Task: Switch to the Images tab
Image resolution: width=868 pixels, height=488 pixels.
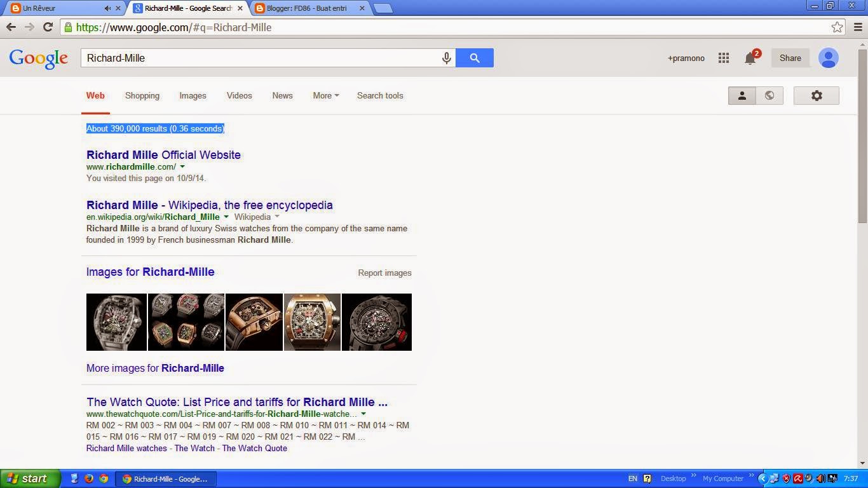Action: point(193,95)
